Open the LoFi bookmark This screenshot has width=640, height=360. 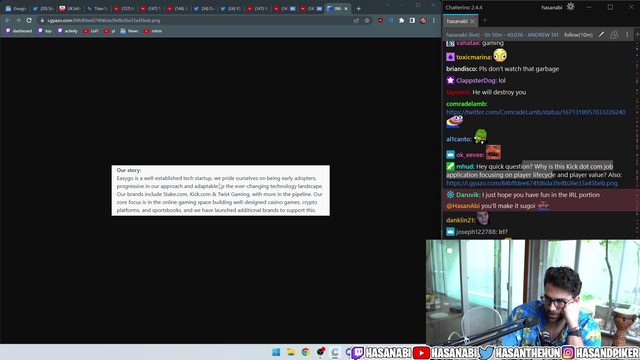(91, 31)
